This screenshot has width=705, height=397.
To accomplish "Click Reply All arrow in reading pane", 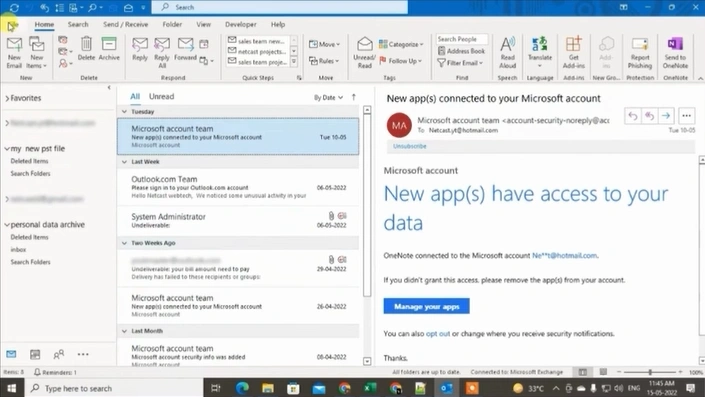I will coord(649,116).
